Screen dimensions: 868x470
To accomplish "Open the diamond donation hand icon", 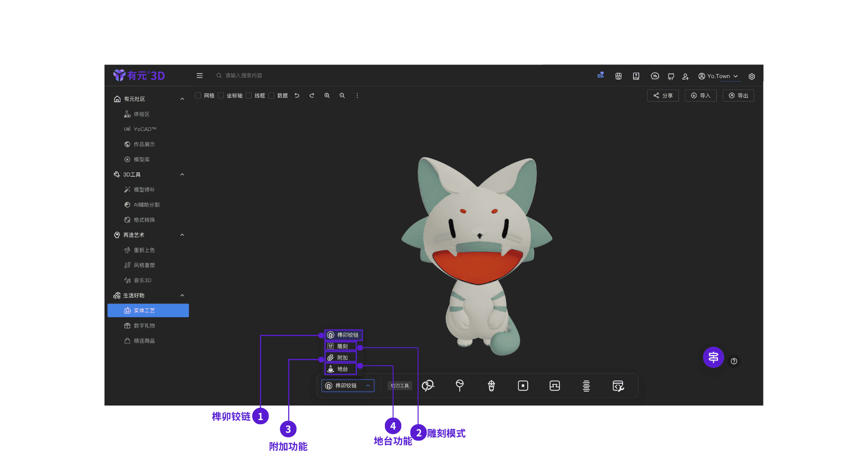I will 601,75.
